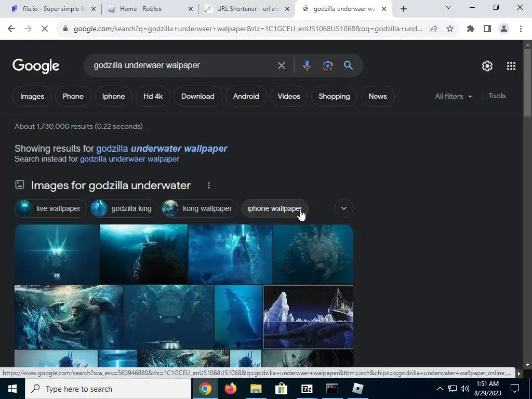Open 7-Zip from the taskbar

coord(307,389)
